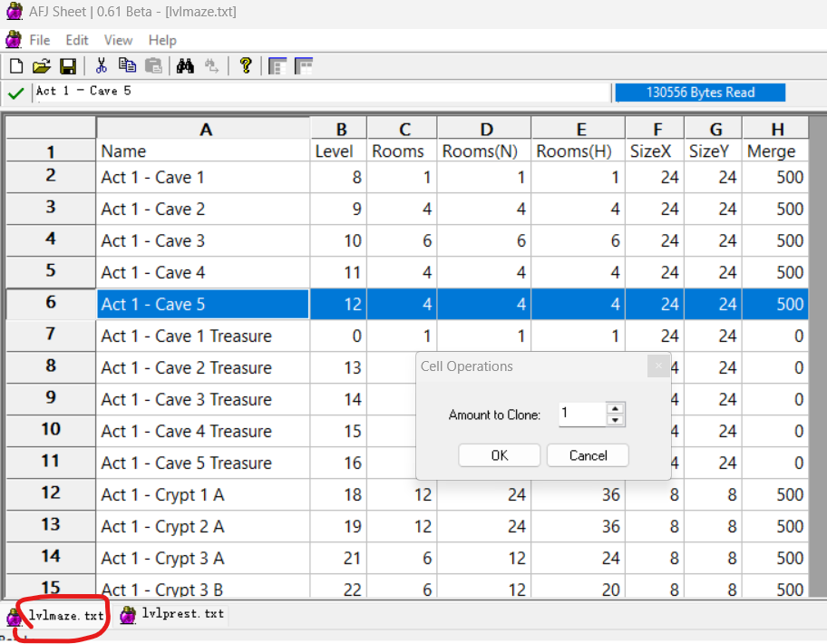Click the Cut scissors icon
This screenshot has height=644, width=827.
click(102, 66)
